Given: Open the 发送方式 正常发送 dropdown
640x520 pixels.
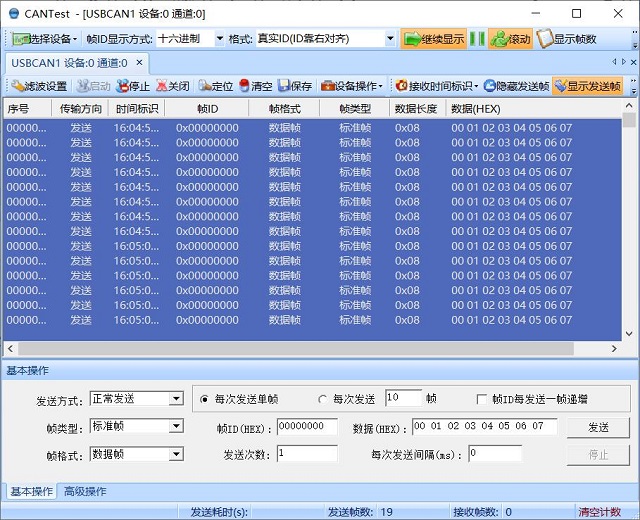Looking at the screenshot, I should pyautogui.click(x=176, y=398).
